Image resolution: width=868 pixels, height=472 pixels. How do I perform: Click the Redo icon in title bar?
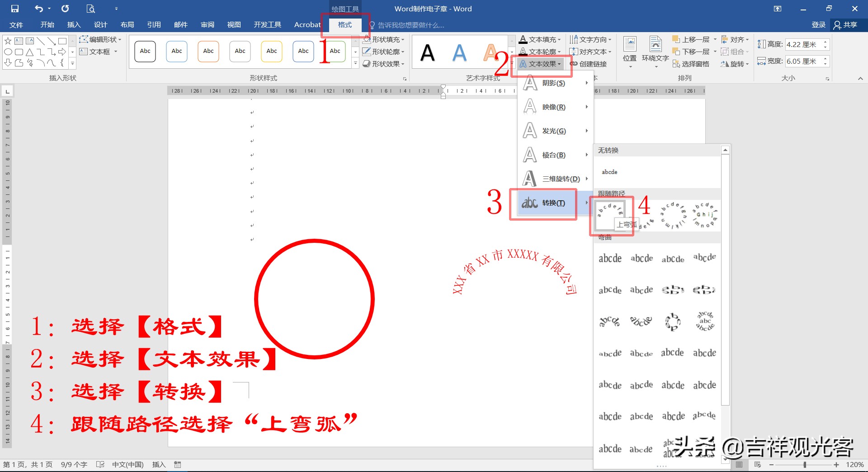click(x=65, y=9)
